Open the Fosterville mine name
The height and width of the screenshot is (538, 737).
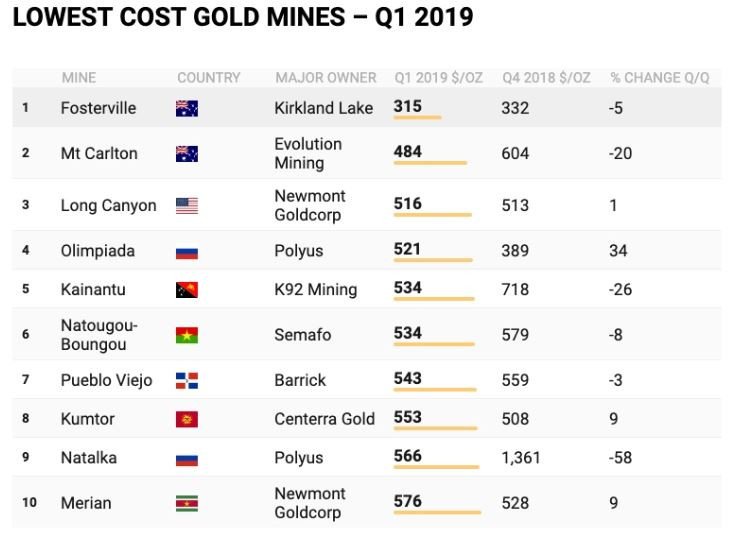(x=98, y=109)
